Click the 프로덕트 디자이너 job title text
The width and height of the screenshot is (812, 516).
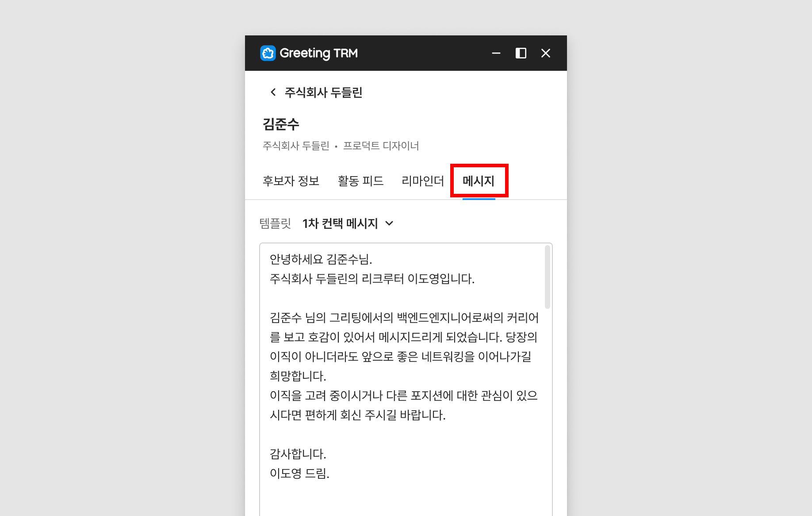pos(381,146)
